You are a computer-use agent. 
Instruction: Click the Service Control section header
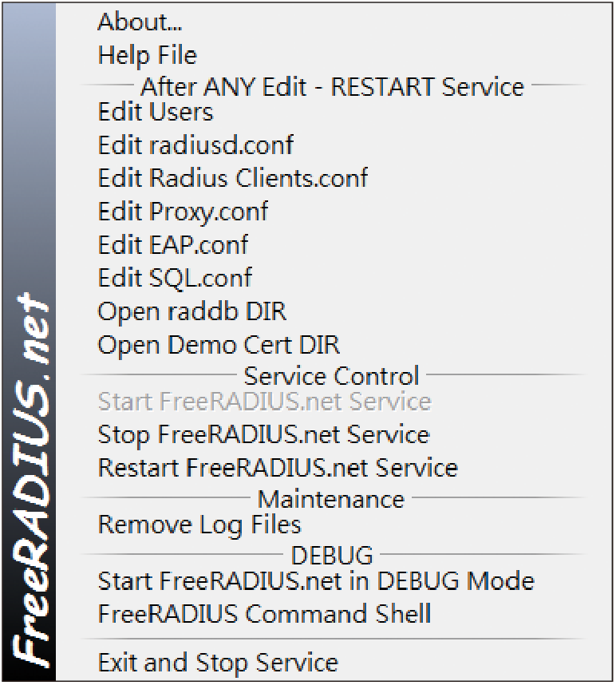331,376
